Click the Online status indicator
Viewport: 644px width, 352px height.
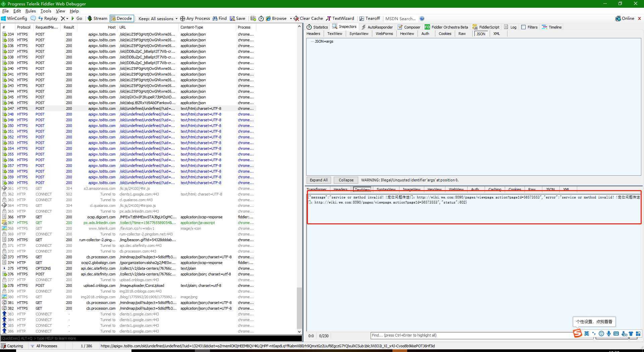click(x=625, y=18)
